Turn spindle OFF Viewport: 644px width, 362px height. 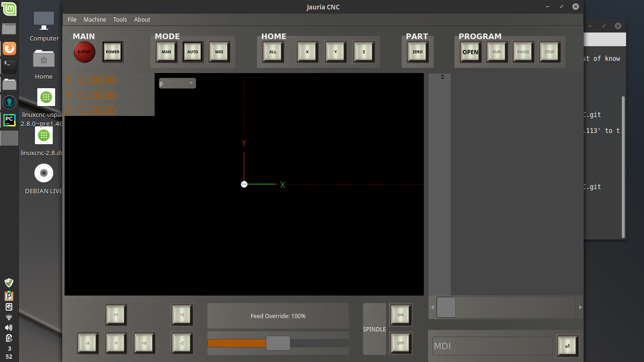[x=401, y=343]
